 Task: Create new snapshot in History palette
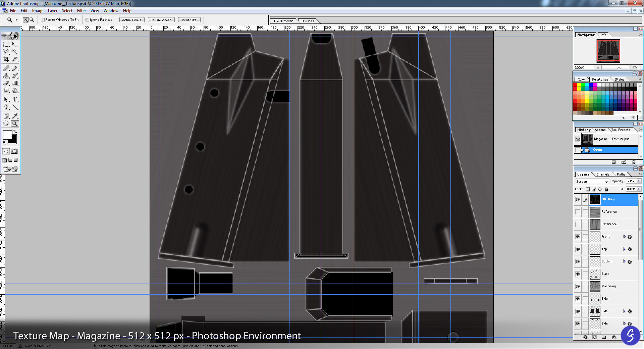[624, 162]
